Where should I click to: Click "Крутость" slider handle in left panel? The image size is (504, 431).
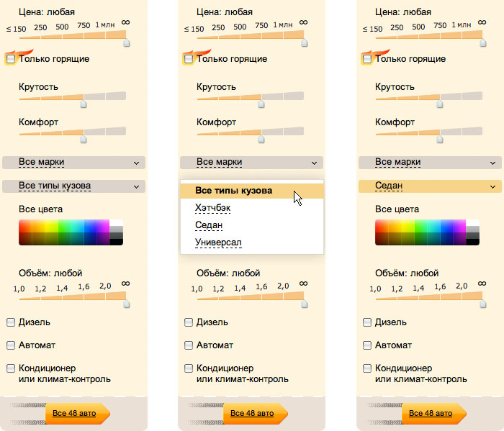tap(83, 104)
